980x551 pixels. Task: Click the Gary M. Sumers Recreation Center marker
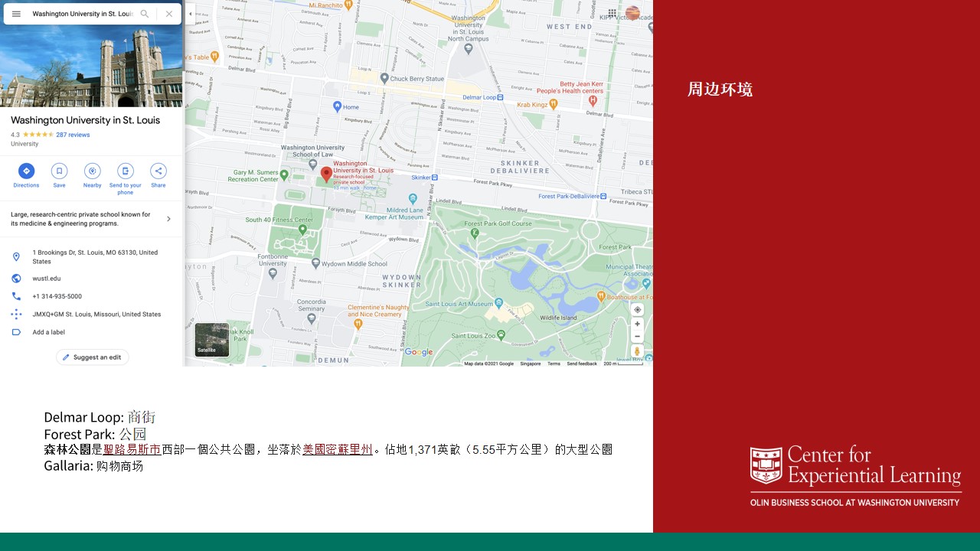[x=284, y=175]
